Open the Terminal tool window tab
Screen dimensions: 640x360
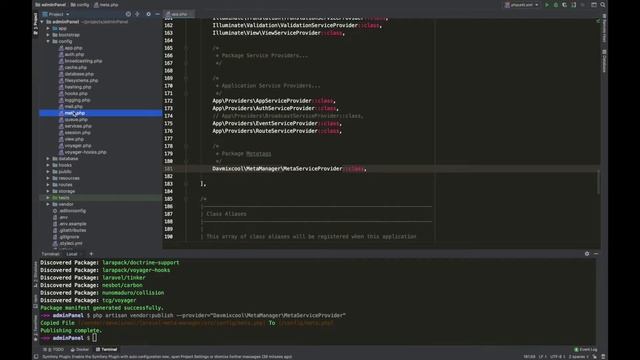coord(107,350)
